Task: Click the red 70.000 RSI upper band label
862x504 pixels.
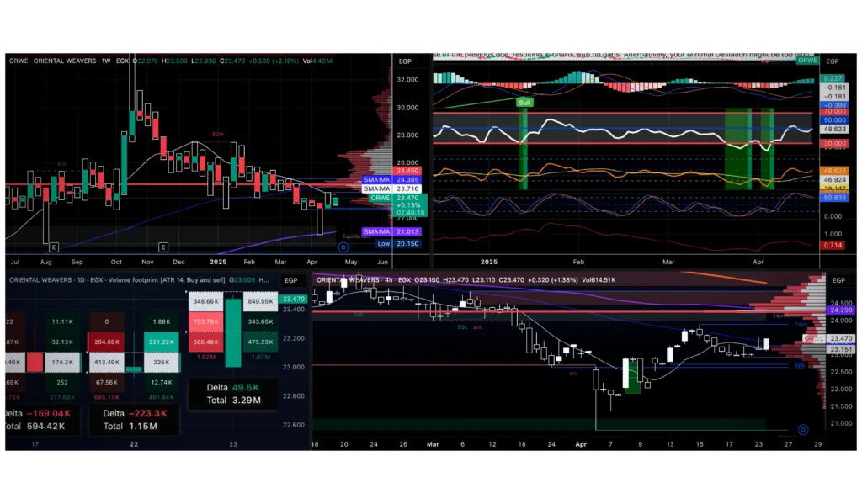Action: click(x=834, y=111)
